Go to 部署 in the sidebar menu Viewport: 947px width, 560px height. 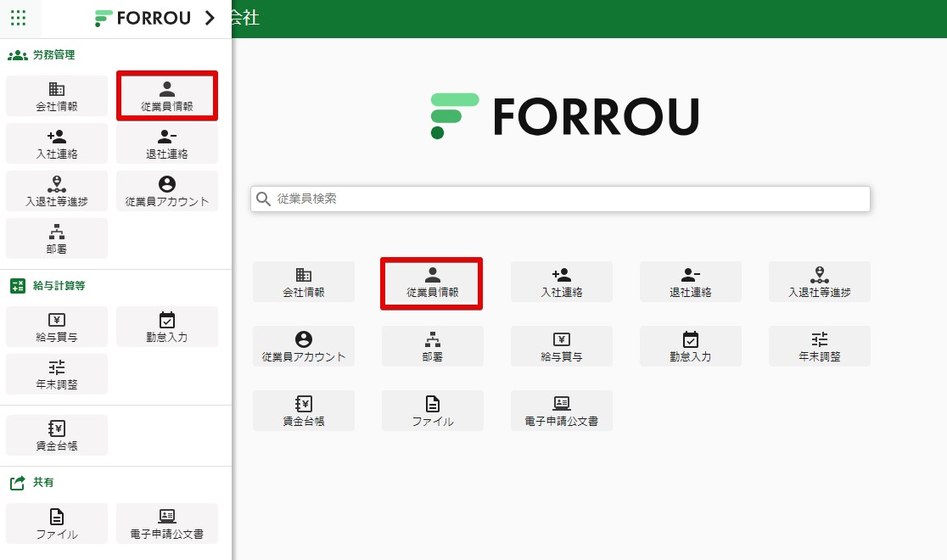[x=57, y=238]
